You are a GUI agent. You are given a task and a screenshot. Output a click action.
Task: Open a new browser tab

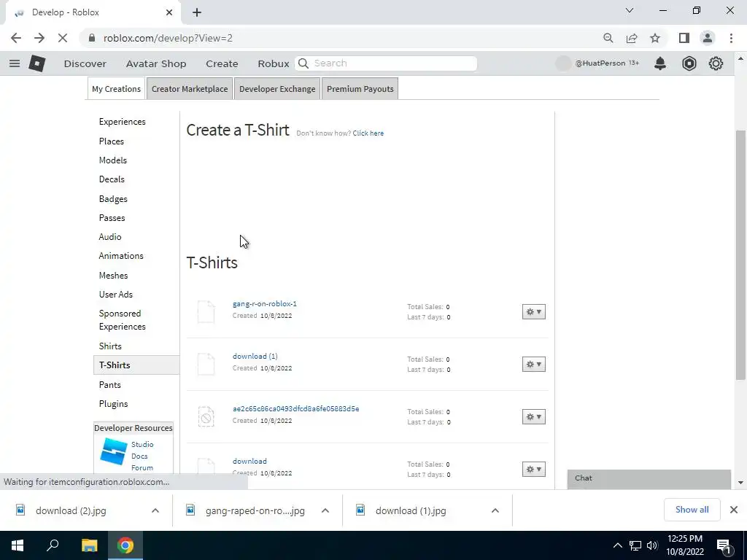[x=197, y=12]
